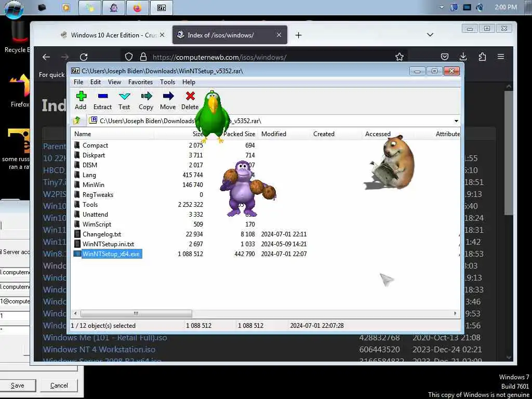
Task: Open Firefox downloads panel
Action: pos(463,57)
